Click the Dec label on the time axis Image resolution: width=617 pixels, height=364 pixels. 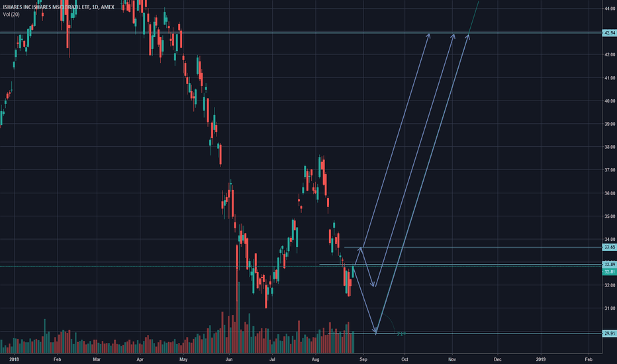[498, 359]
